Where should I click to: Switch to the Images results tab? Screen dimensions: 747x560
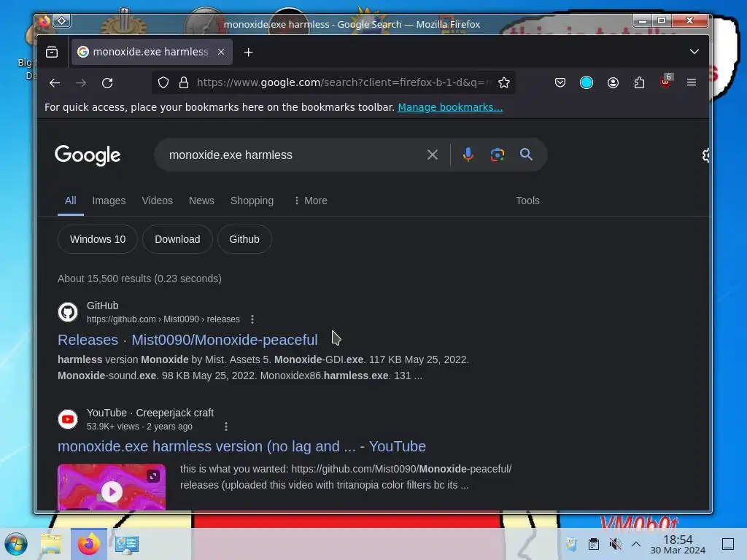(109, 201)
